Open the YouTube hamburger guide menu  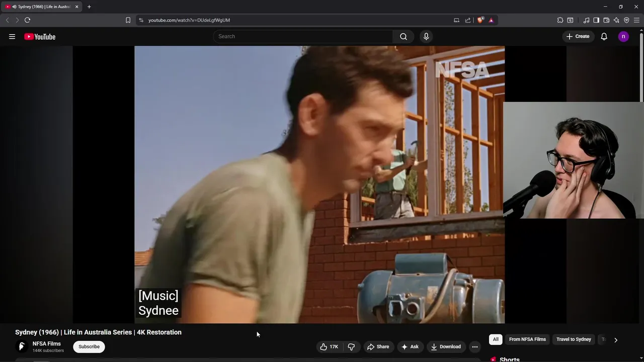tap(12, 36)
